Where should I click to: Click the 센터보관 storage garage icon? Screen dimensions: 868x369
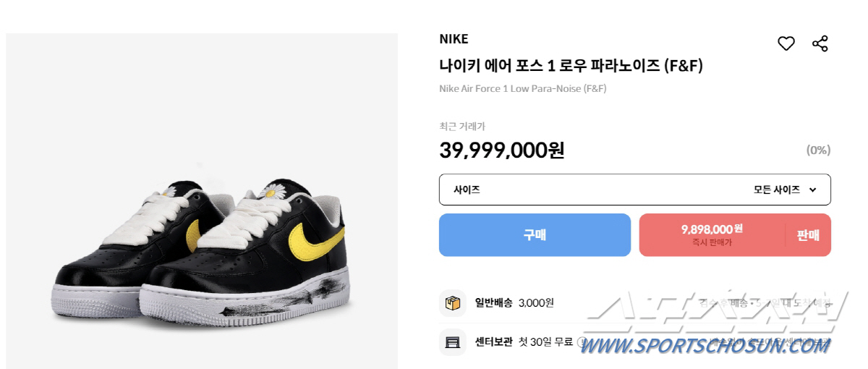(453, 342)
